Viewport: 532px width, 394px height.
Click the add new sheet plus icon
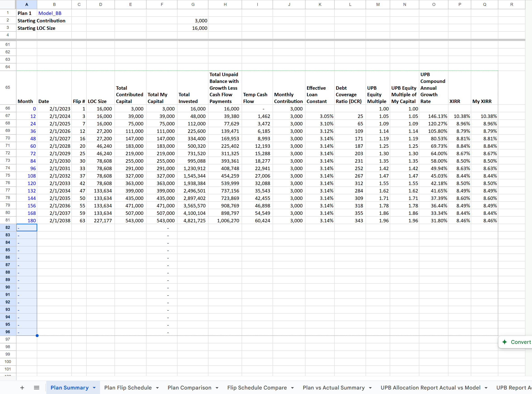[22, 387]
